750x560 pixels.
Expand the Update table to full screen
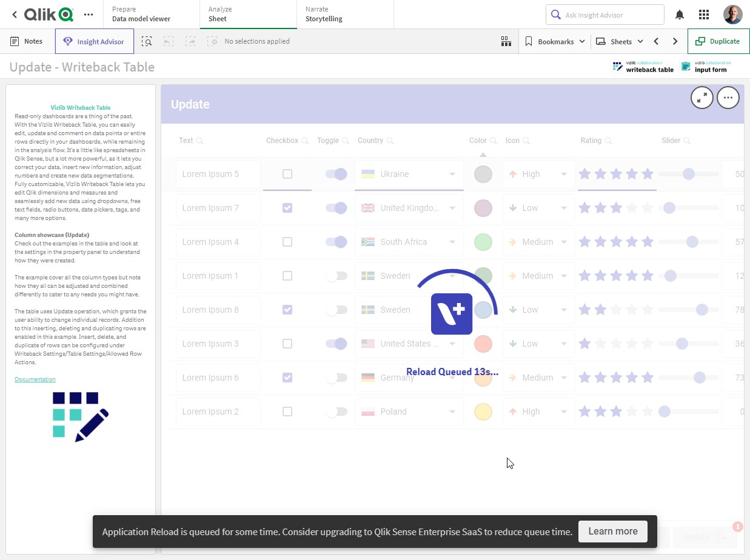click(702, 97)
